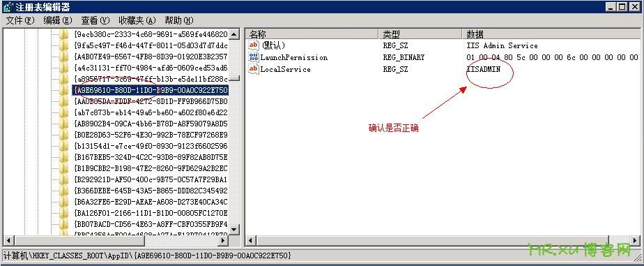Open the 收藏夹(A) menu
The width and height of the screenshot is (644, 266).
tap(137, 20)
